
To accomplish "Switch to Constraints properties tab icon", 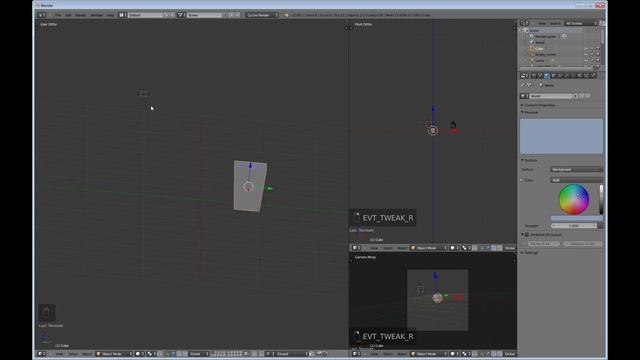I will click(560, 76).
